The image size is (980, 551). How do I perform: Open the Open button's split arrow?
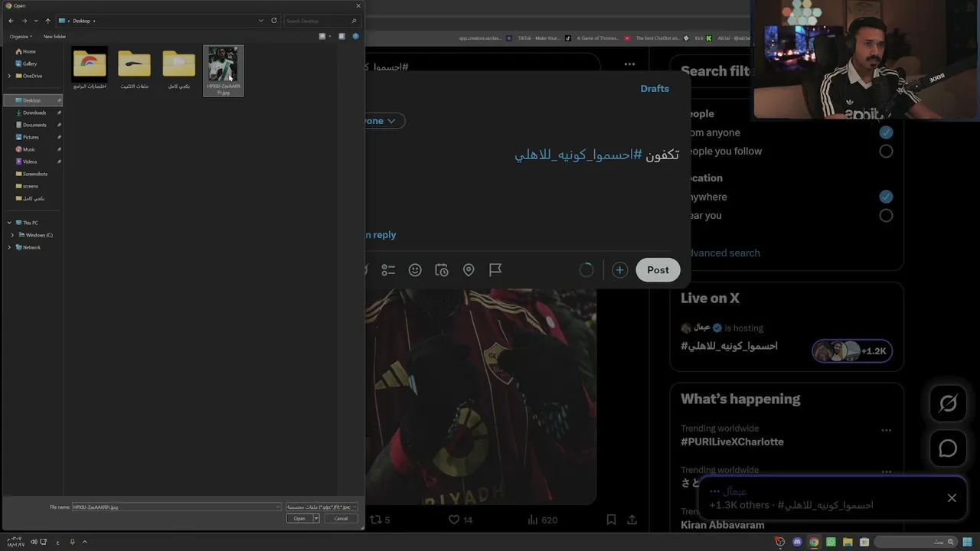coord(315,519)
